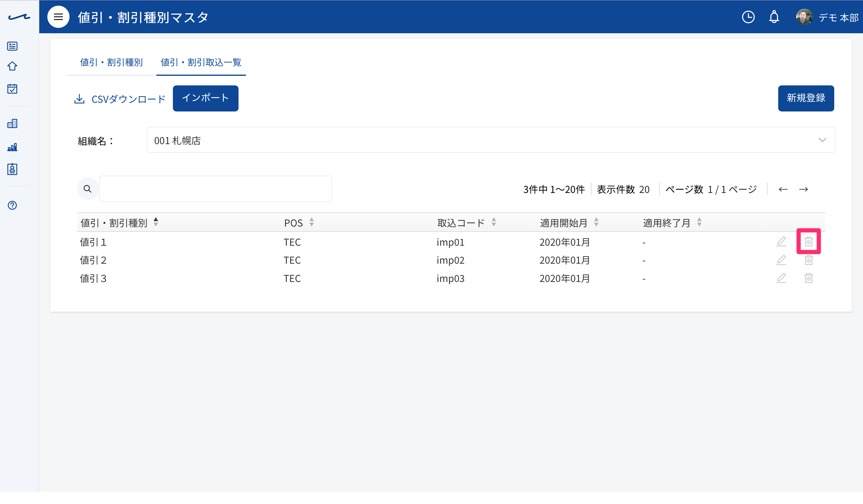The image size is (863, 504).
Task: Click the imp03 code cell
Action: 450,278
